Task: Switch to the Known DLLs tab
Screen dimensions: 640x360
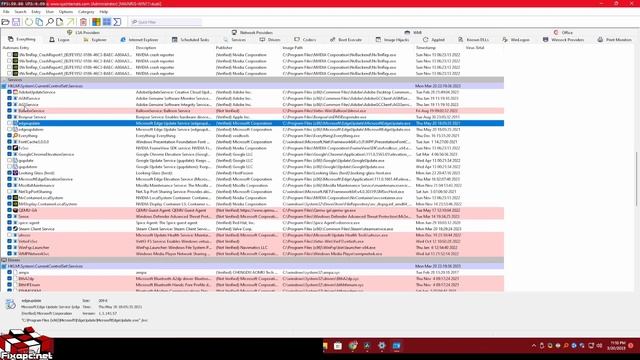Action: coord(473,40)
